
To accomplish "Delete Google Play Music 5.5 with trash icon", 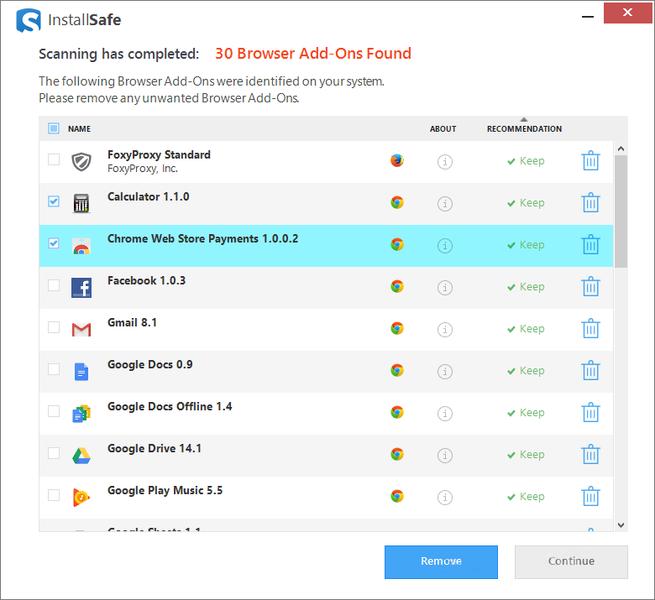I will (x=590, y=496).
